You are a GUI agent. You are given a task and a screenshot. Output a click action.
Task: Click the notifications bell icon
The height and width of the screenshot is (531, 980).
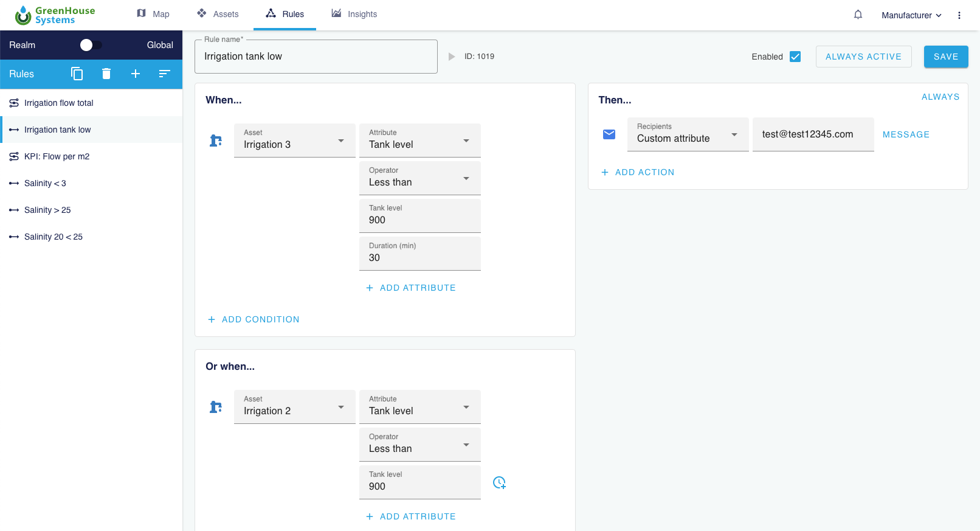(858, 15)
